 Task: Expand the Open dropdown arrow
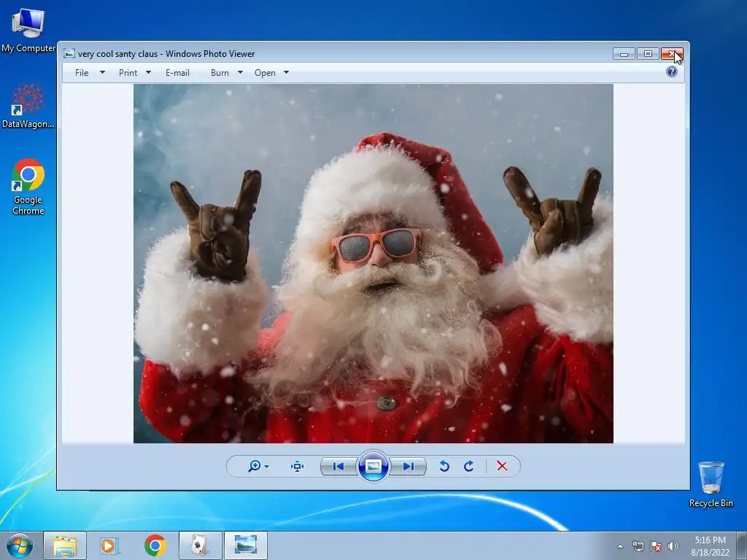click(x=286, y=72)
